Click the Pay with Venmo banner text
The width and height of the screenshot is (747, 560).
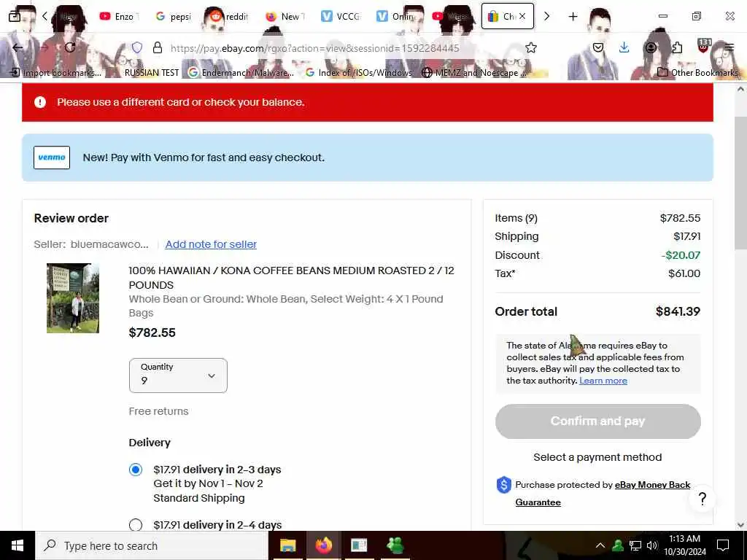point(204,157)
